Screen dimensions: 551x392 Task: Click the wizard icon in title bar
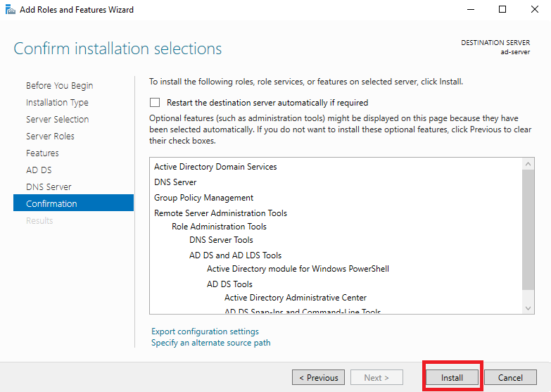[11, 9]
